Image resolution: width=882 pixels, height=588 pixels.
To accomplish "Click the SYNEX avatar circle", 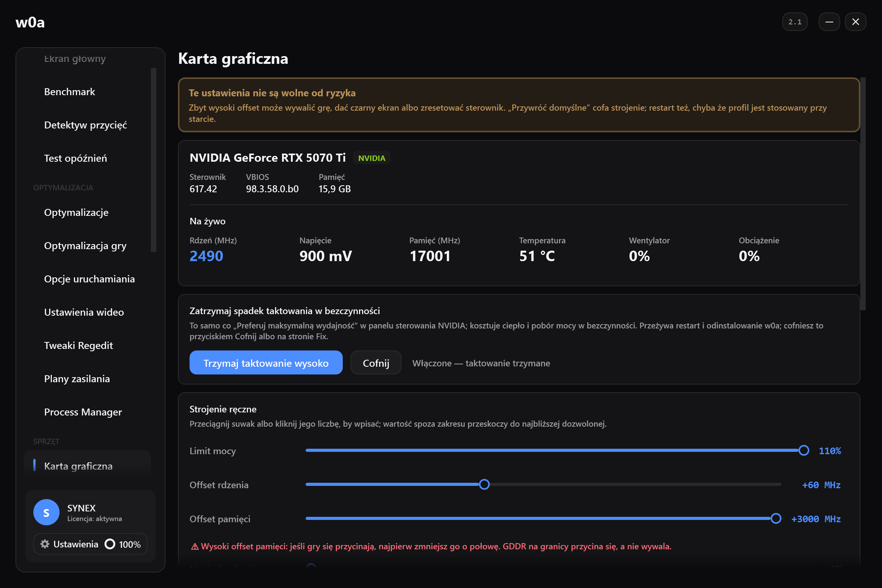I will click(x=46, y=512).
